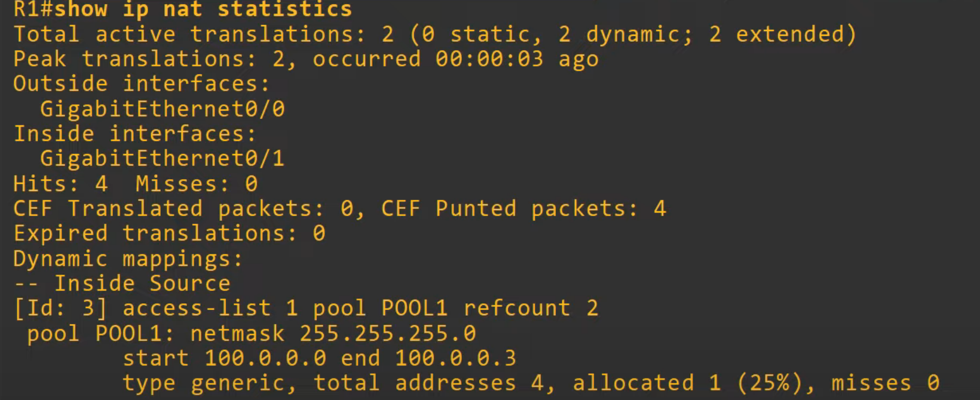Click the "[Id: 3] access-list 1" text

(x=155, y=309)
